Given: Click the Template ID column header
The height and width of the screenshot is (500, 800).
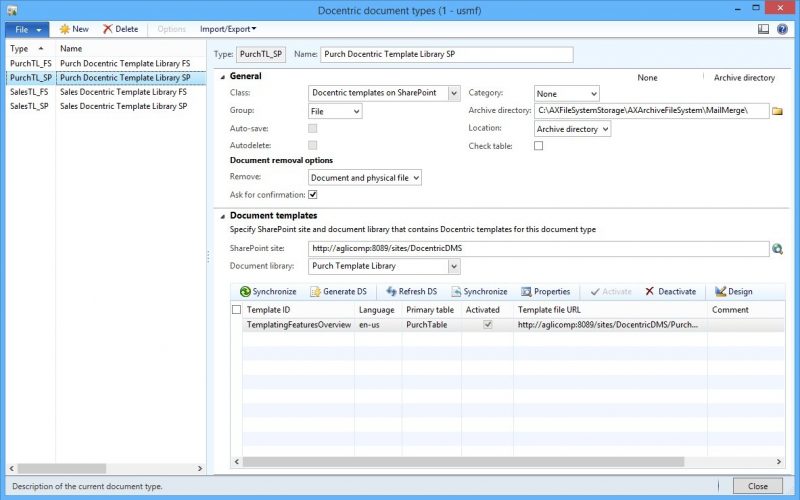Looking at the screenshot, I should click(x=298, y=310).
